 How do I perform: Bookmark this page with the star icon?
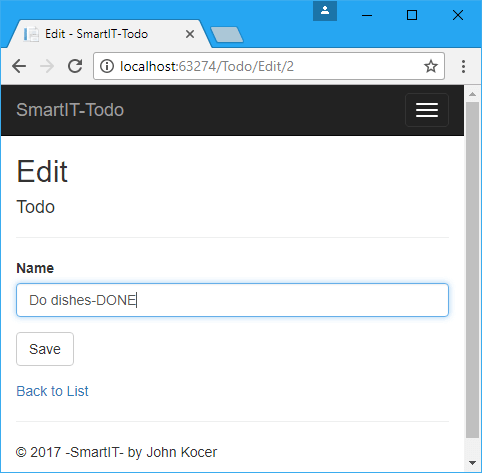pyautogui.click(x=431, y=66)
